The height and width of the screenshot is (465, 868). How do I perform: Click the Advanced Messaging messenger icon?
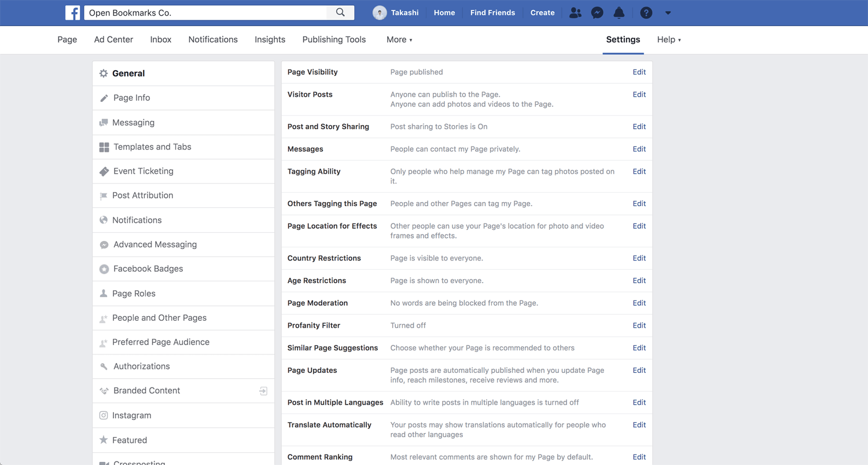tap(104, 245)
